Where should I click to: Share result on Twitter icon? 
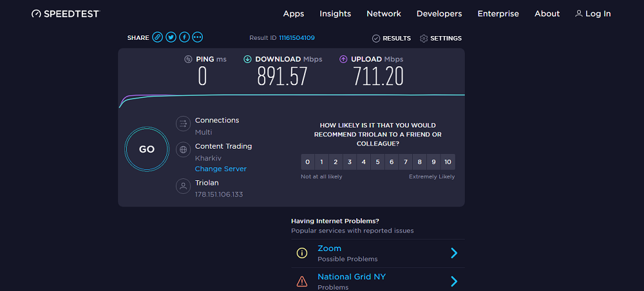171,37
